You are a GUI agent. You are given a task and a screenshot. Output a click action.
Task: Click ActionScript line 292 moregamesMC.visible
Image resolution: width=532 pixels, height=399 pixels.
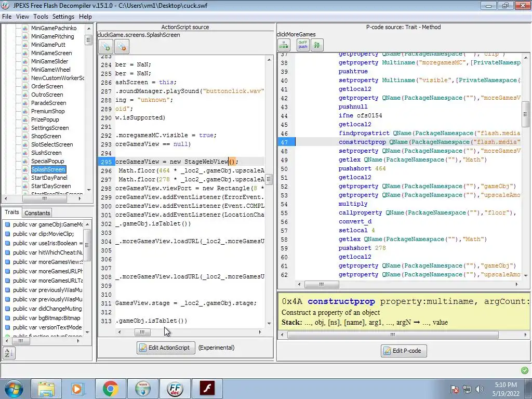[x=166, y=136]
